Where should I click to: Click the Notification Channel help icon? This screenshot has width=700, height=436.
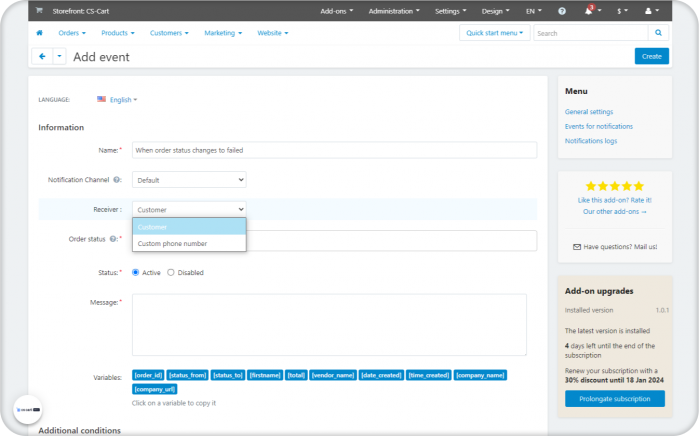click(117, 180)
